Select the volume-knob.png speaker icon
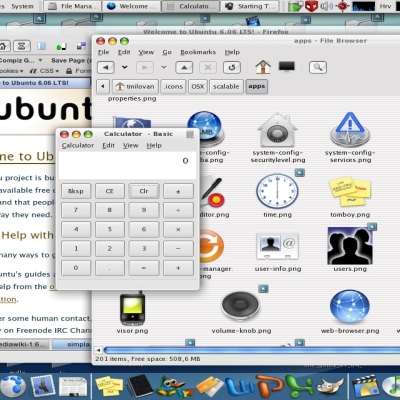This screenshot has height=400, width=400. tap(241, 306)
